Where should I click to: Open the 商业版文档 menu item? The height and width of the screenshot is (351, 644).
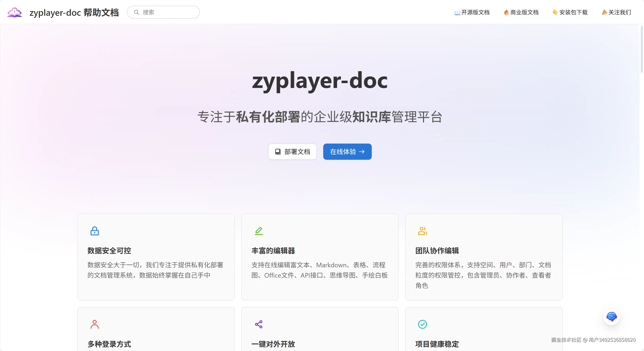521,12
